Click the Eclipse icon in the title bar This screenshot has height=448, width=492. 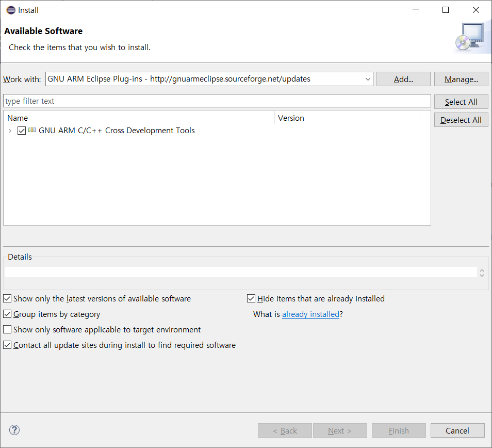click(x=11, y=10)
